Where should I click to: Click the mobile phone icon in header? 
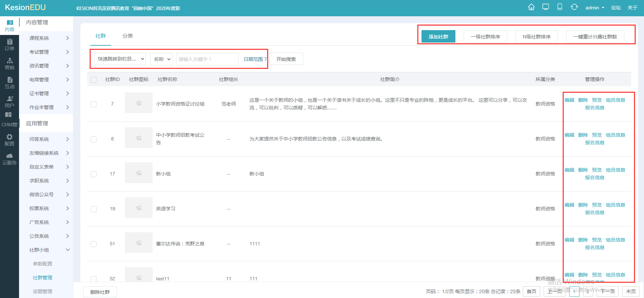(x=560, y=7)
